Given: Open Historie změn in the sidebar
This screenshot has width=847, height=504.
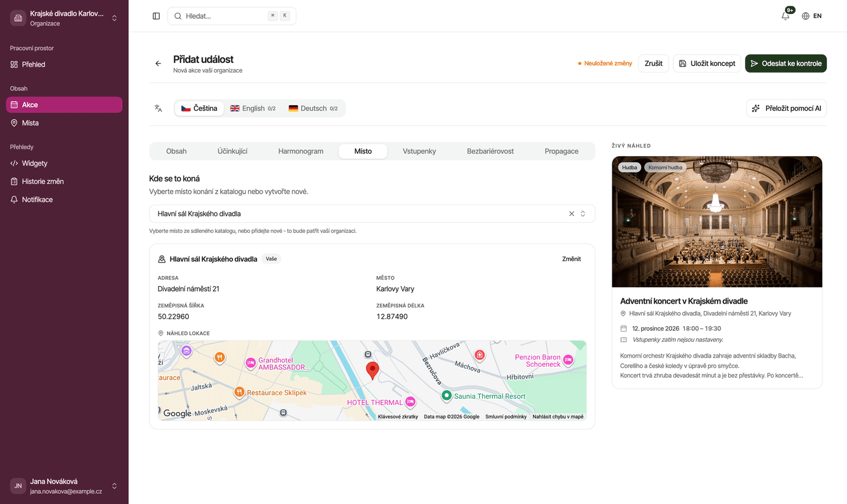Looking at the screenshot, I should (x=64, y=182).
